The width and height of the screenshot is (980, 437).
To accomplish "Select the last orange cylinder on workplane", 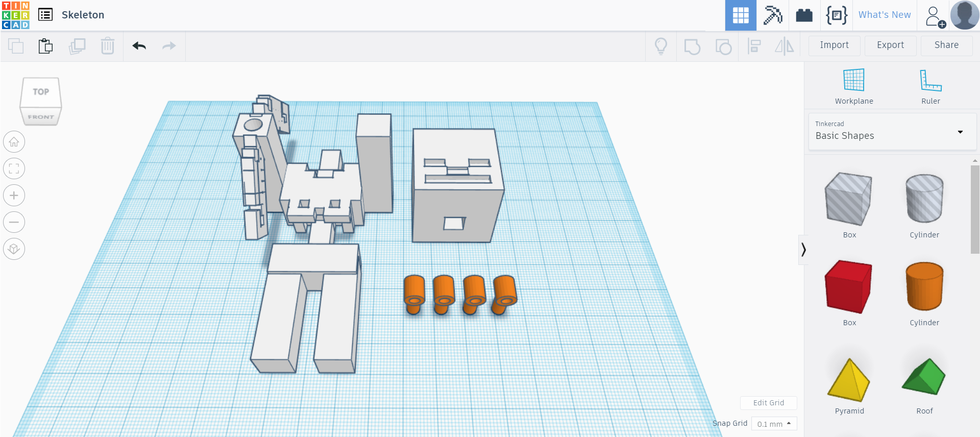I will pyautogui.click(x=504, y=295).
